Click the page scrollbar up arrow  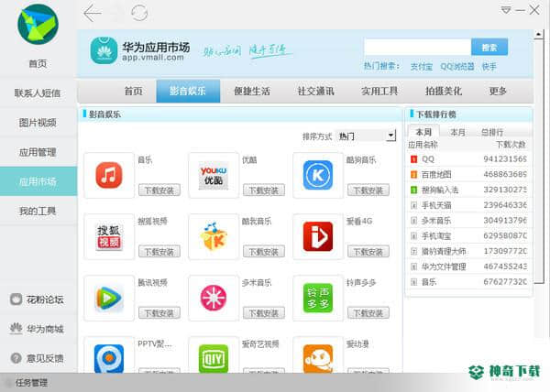click(x=539, y=34)
